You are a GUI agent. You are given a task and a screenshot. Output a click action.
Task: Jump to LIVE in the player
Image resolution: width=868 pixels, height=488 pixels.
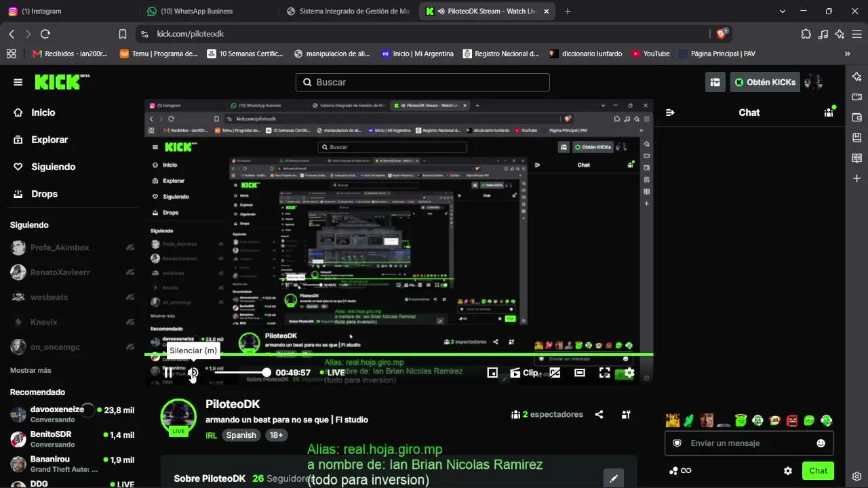point(332,373)
